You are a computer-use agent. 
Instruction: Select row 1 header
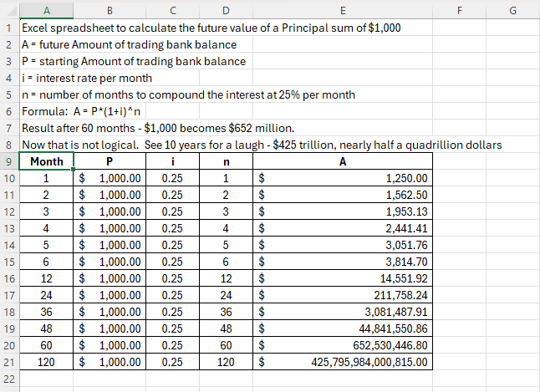(10, 28)
